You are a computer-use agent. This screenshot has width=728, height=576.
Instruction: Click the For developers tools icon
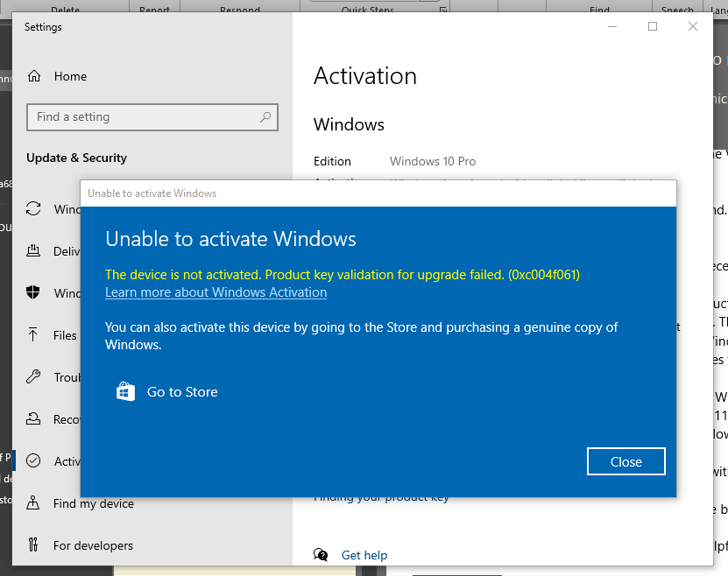click(33, 545)
